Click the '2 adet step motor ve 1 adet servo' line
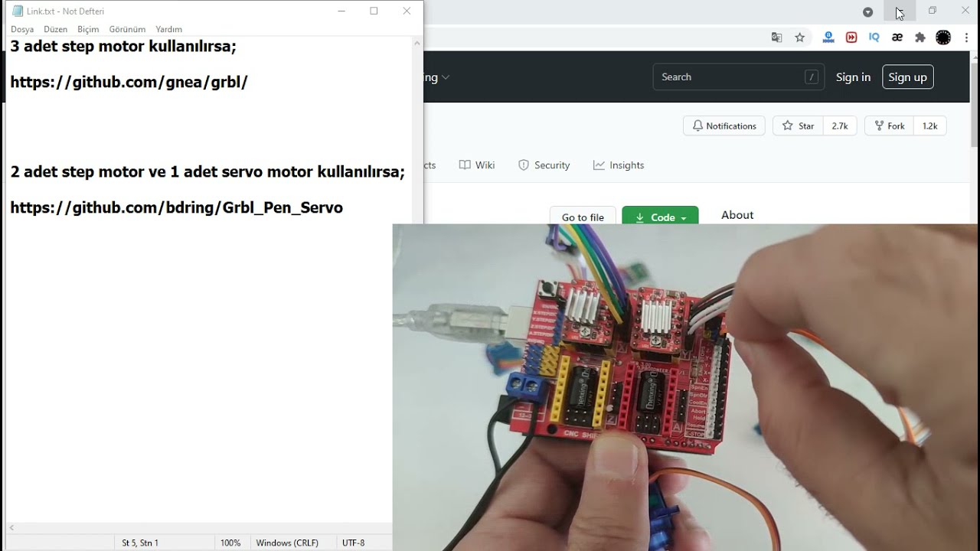 pos(207,171)
